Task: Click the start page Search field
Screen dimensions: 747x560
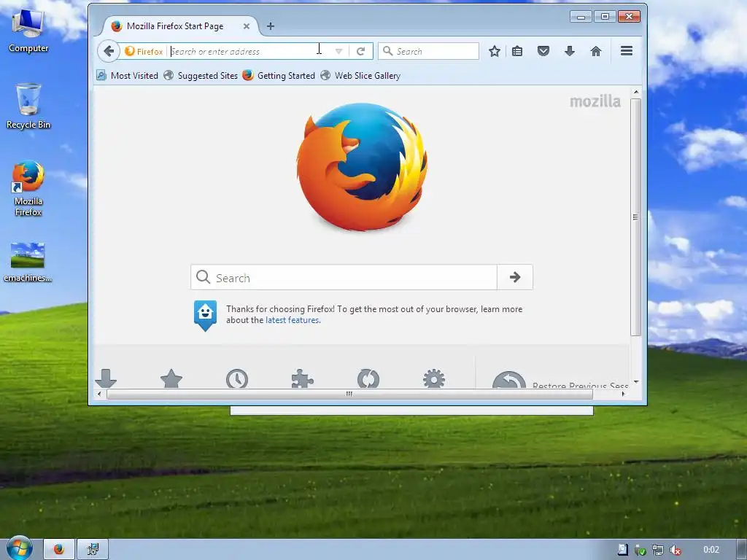Action: tap(344, 277)
